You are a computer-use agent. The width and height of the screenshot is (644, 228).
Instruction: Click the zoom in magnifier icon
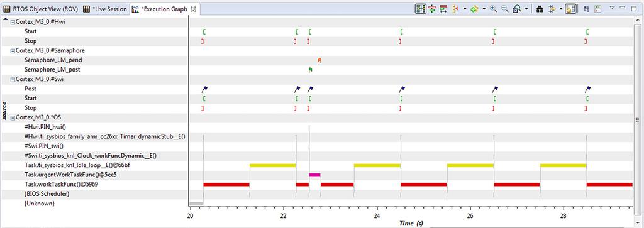pyautogui.click(x=493, y=9)
